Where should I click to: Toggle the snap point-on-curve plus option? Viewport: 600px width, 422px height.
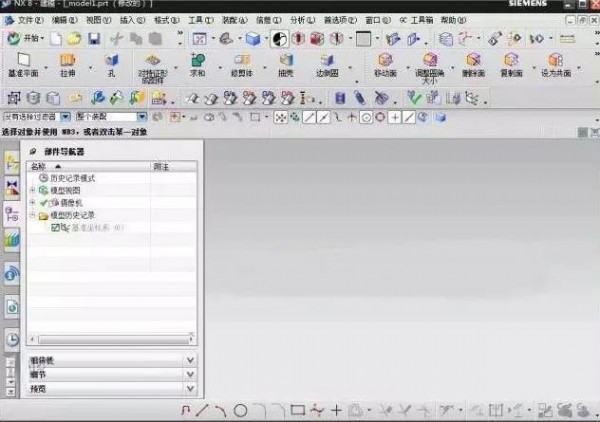[x=395, y=117]
